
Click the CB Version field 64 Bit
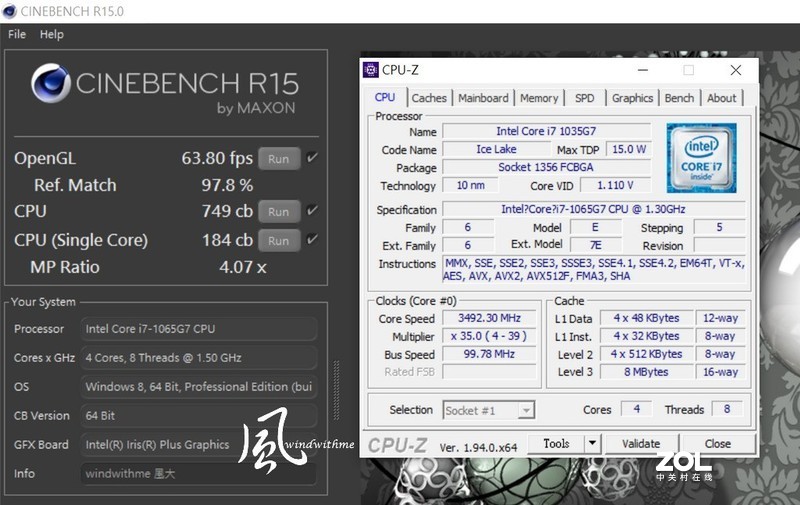point(198,416)
